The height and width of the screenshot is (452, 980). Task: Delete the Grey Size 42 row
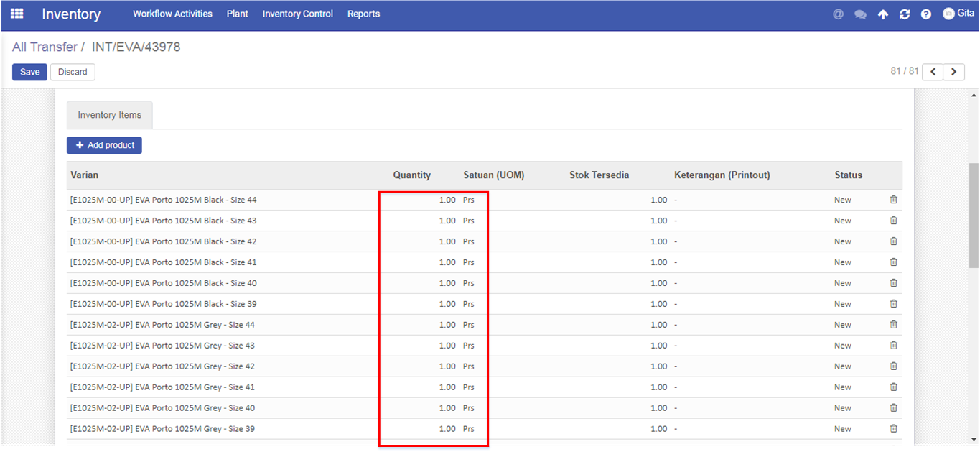pyautogui.click(x=894, y=366)
